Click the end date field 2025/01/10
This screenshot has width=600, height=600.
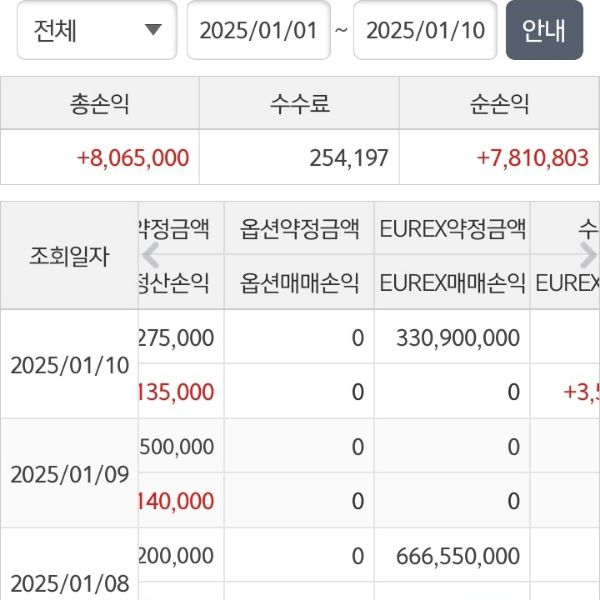[x=424, y=30]
